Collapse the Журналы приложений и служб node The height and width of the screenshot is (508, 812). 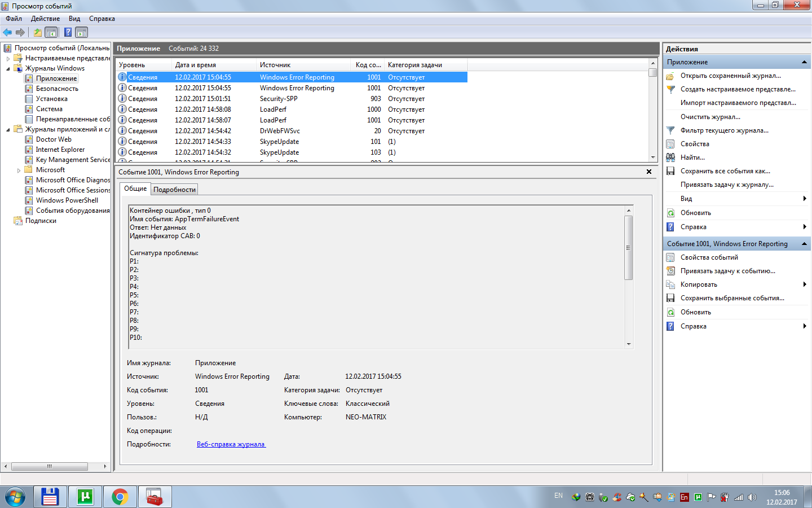pyautogui.click(x=8, y=129)
